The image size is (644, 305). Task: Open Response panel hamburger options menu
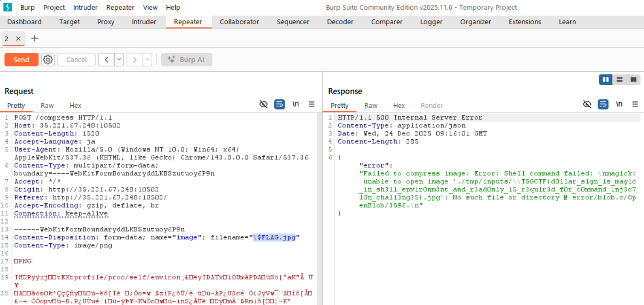[x=635, y=104]
